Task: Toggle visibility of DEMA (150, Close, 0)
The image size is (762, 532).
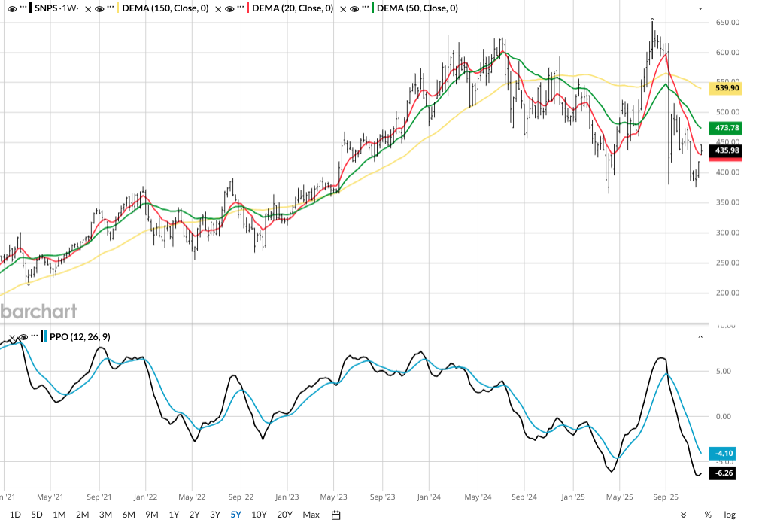Action: pos(98,8)
